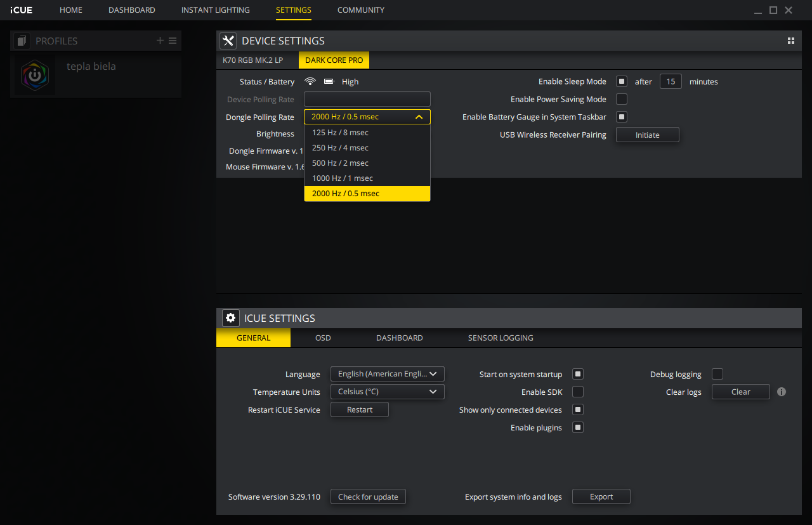This screenshot has width=812, height=525.
Task: Choose 500 Hz / 2 msec option
Action: click(x=367, y=163)
